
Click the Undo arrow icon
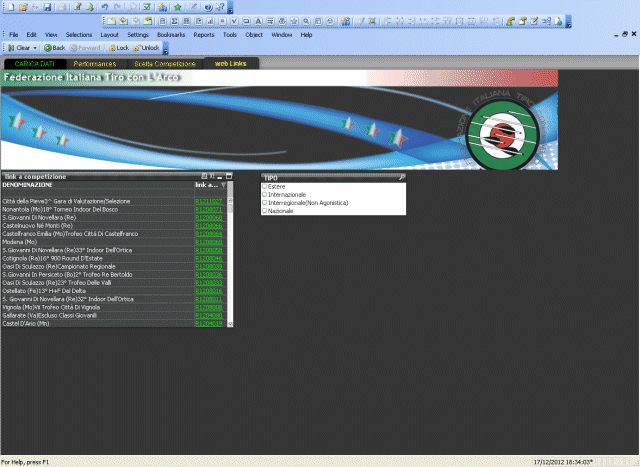[104, 7]
